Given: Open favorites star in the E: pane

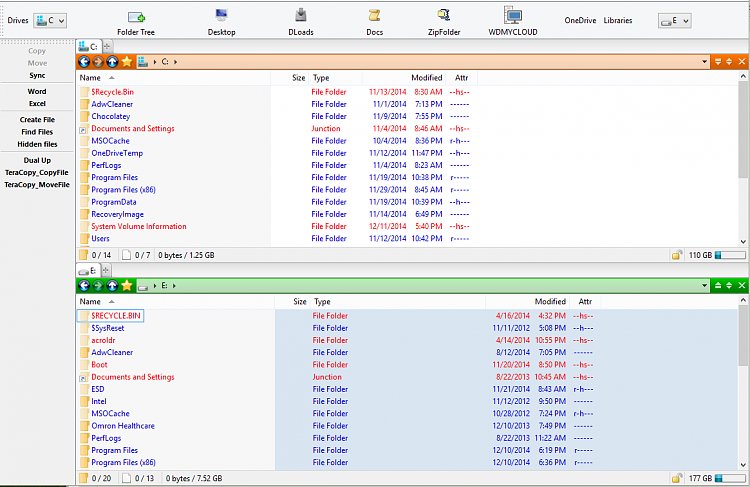Looking at the screenshot, I should point(127,286).
